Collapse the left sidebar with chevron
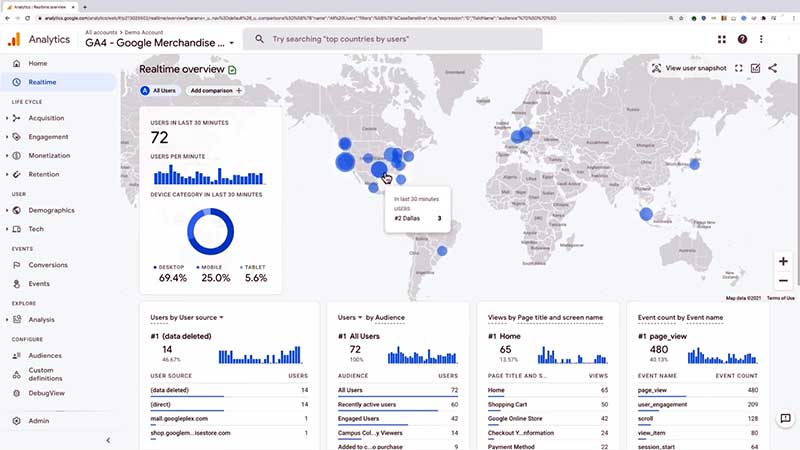Viewport: 800px width, 450px height. [x=108, y=440]
